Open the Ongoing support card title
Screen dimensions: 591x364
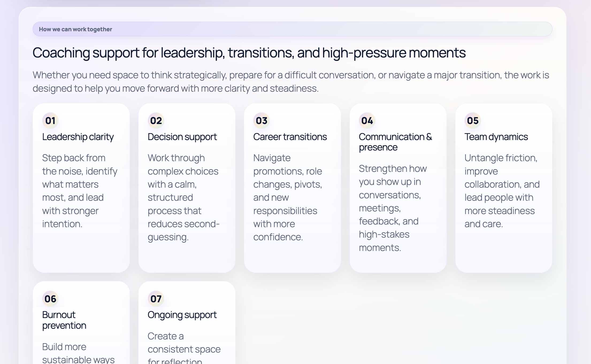click(182, 315)
